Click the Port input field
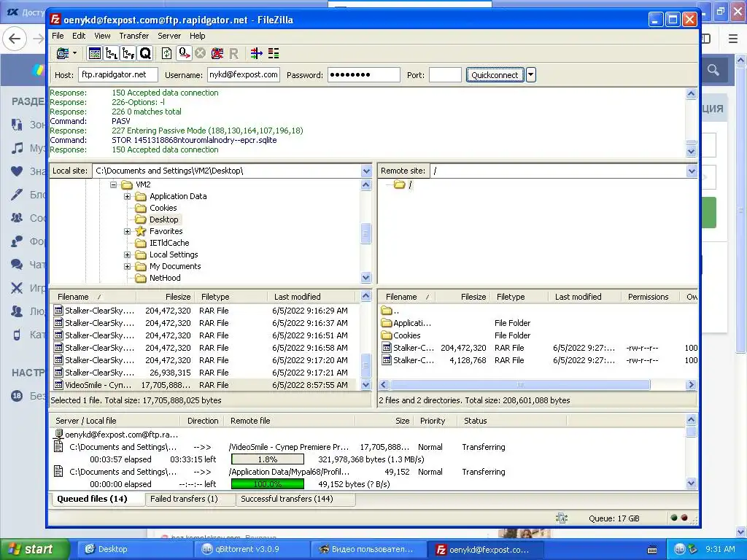 point(445,75)
